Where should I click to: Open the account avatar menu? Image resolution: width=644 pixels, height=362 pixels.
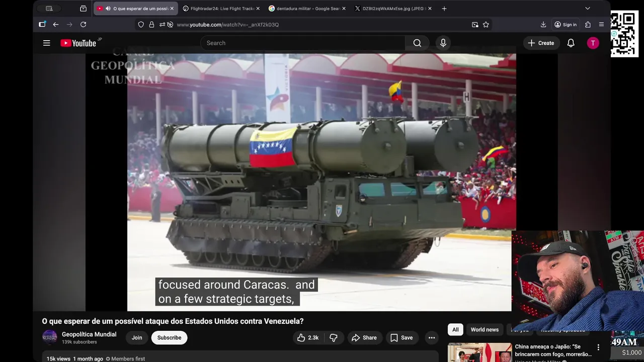593,43
